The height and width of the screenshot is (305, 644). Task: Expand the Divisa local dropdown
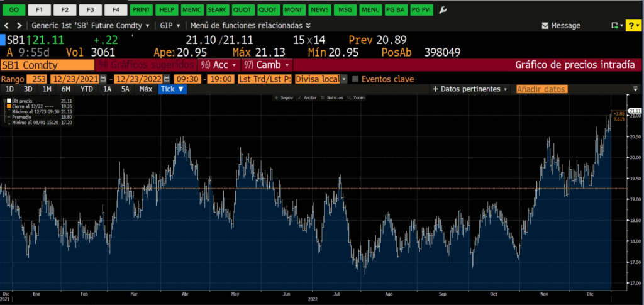(343, 79)
